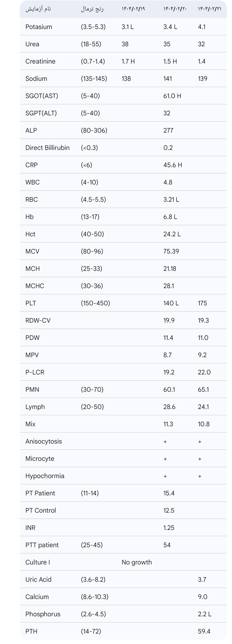Click the PTT patient value 54
The width and height of the screenshot is (232, 644).
pos(167,545)
